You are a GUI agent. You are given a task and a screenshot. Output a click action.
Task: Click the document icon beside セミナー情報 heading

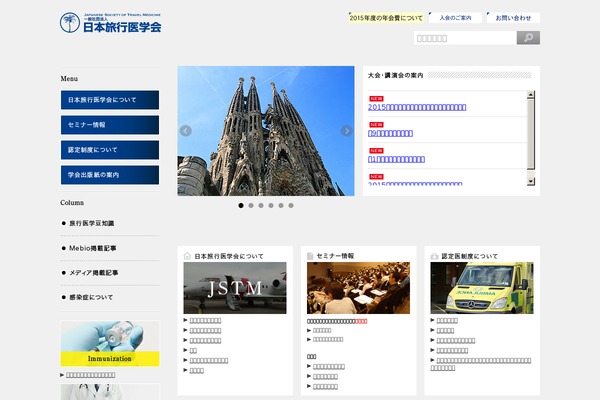pos(310,256)
